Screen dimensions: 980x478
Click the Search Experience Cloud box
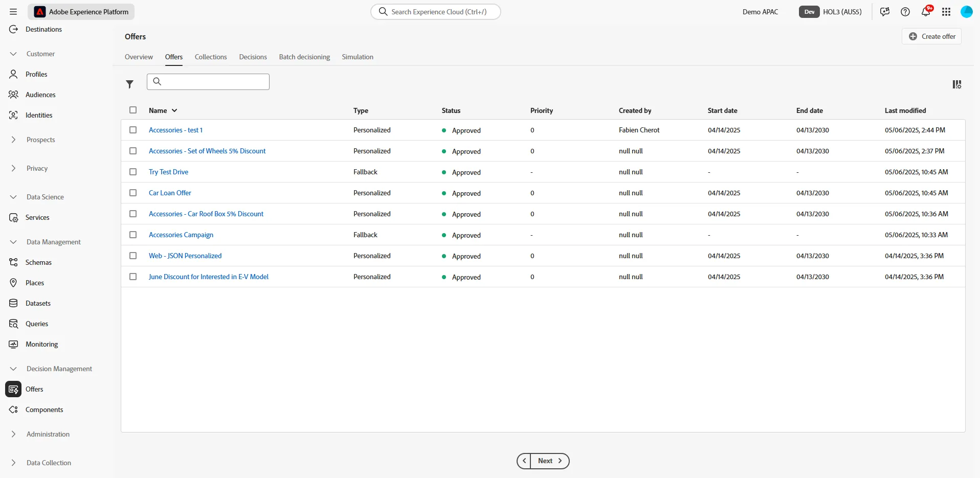pos(436,12)
